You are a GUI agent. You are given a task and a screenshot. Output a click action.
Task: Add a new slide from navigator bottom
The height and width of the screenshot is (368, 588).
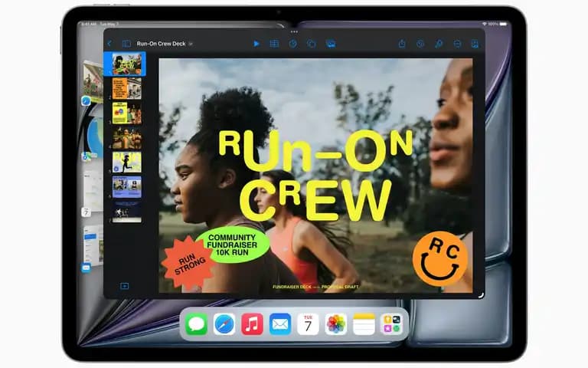coord(125,286)
